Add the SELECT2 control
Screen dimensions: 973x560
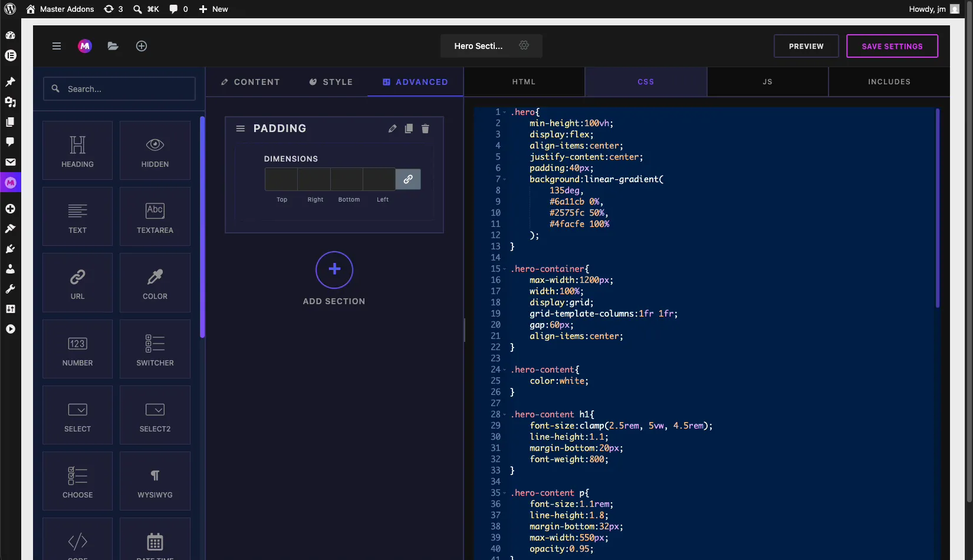click(x=155, y=415)
